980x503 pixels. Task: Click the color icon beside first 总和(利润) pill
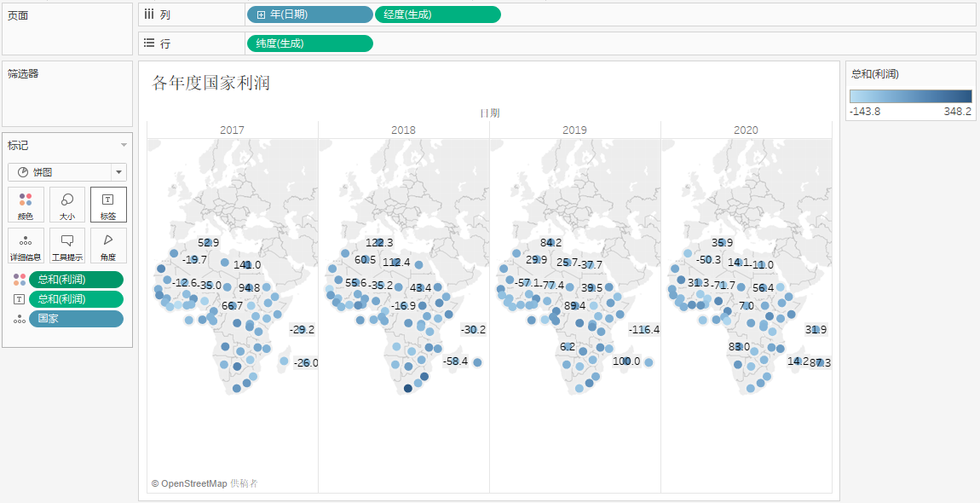point(19,280)
